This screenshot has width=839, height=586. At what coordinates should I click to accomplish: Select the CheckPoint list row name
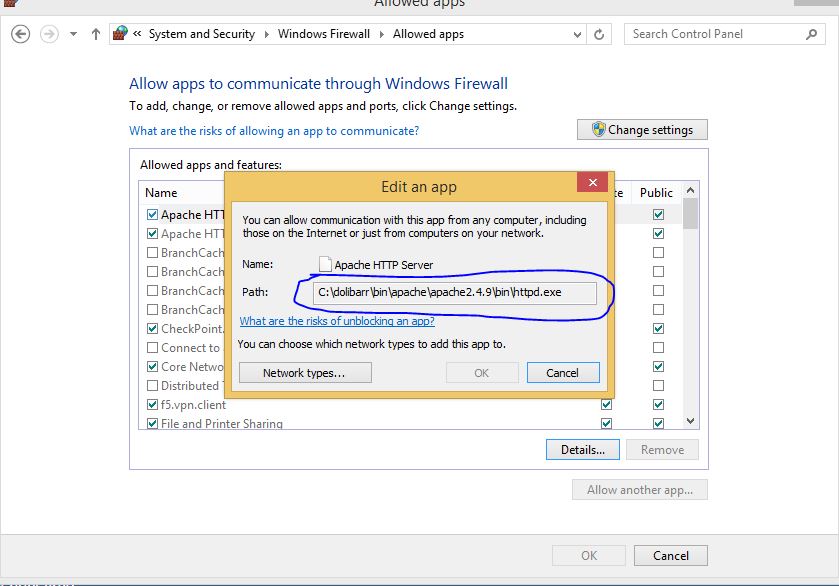[192, 329]
